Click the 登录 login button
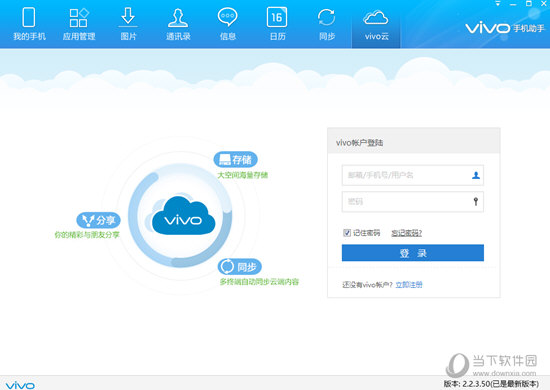This screenshot has width=550, height=390. pyautogui.click(x=413, y=253)
